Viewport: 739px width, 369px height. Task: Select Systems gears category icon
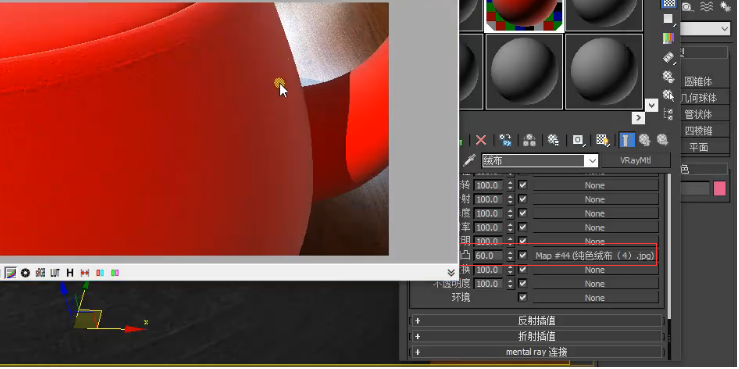coord(725,6)
